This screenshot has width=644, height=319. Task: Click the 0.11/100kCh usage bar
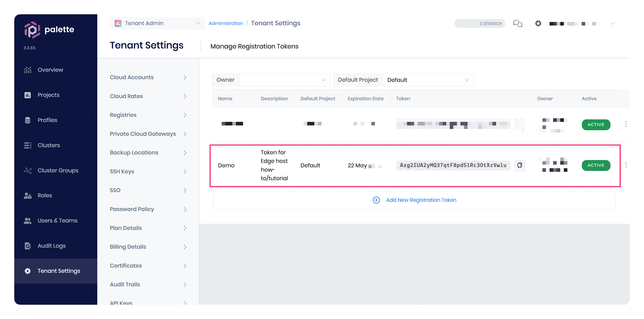480,24
